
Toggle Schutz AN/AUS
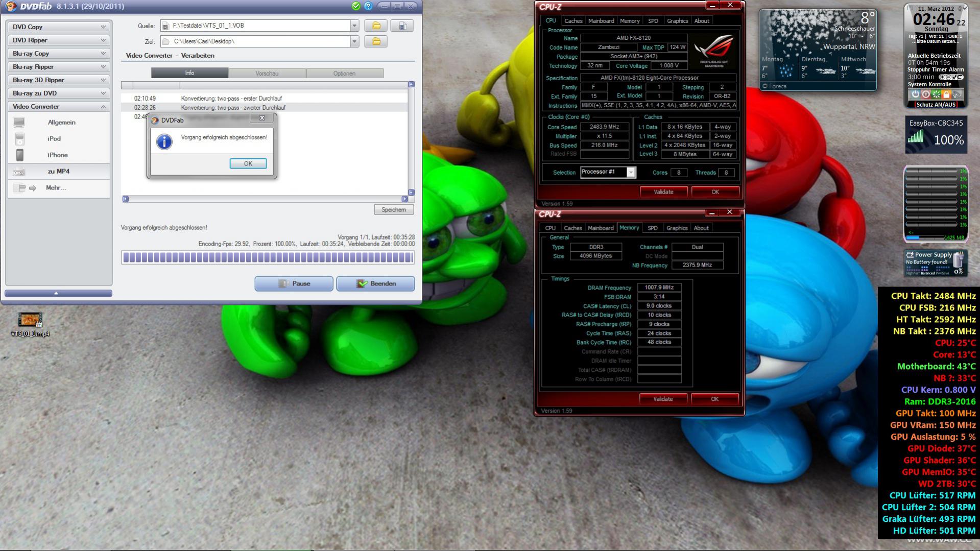point(936,105)
